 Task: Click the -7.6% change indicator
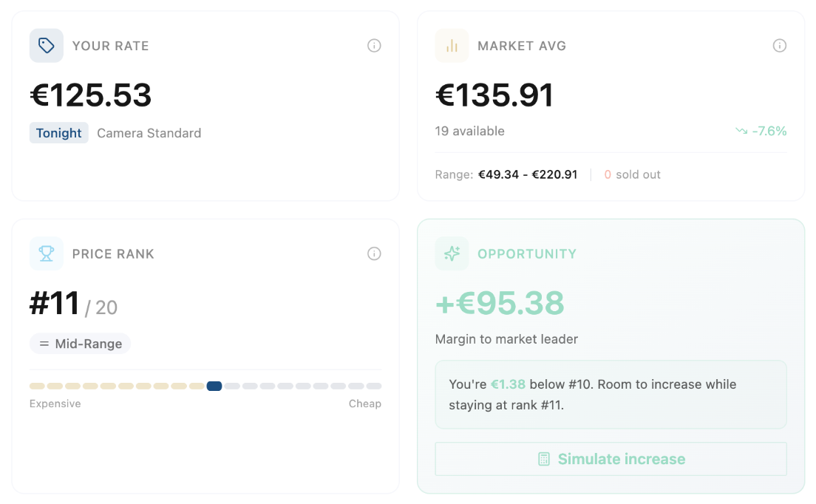769,132
